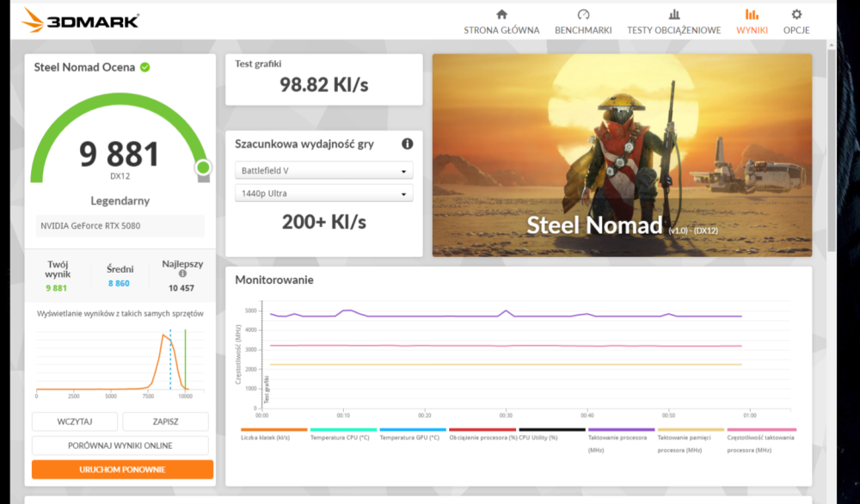Open the 1440p Ultra preset dropdown
Screen dimensions: 860x504
coord(324,193)
